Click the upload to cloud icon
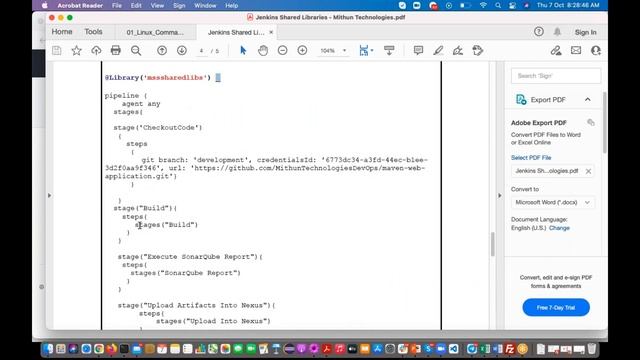640x360 pixels. (x=96, y=51)
